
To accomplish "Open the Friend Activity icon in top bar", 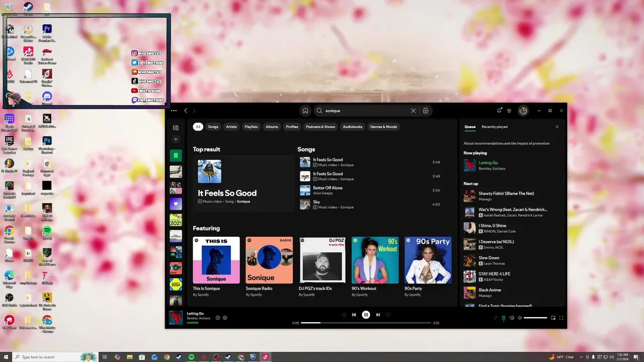I will tap(509, 111).
